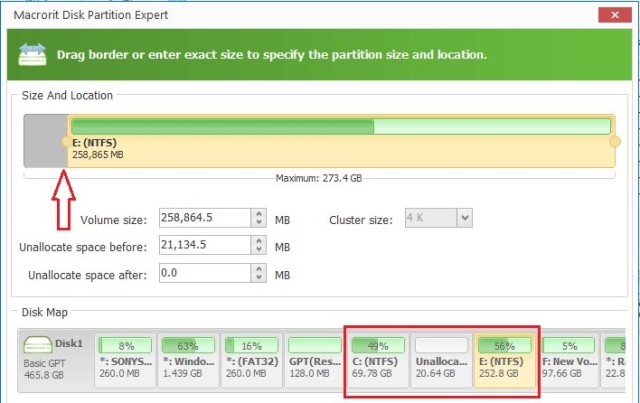Increase Volume size with the up arrow
This screenshot has height=403, width=640.
click(259, 214)
